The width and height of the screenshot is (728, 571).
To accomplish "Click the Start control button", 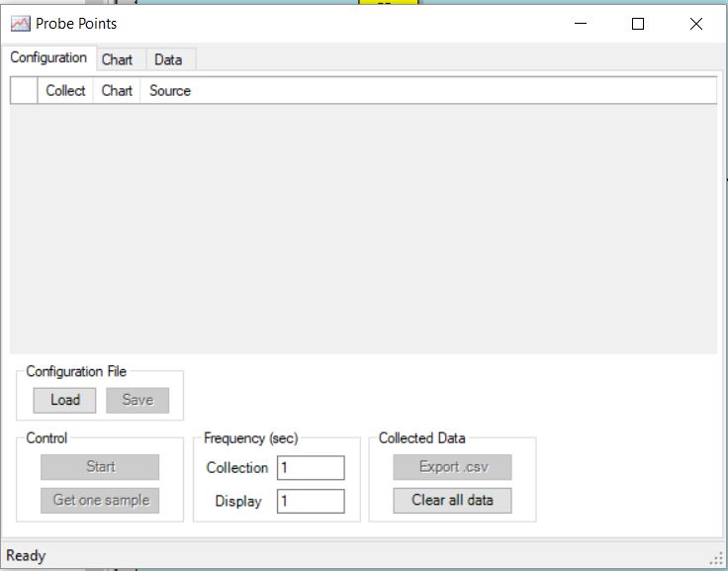I will (x=100, y=467).
